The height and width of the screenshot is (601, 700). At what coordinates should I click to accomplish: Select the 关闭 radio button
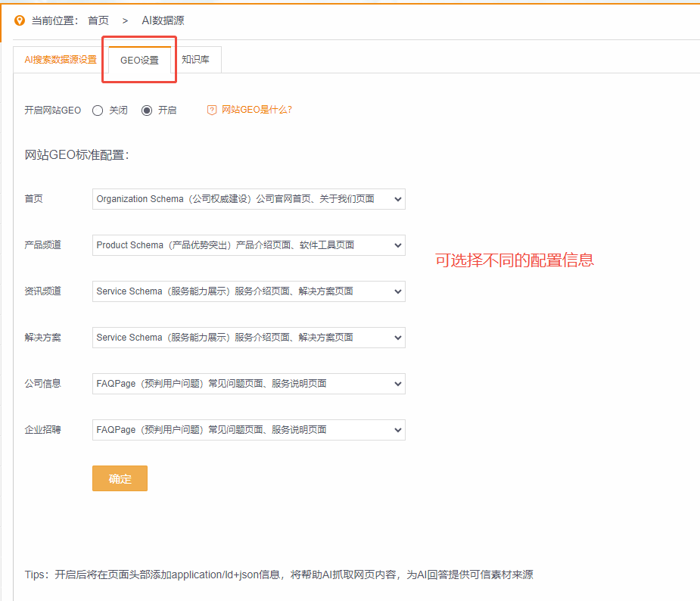[98, 110]
